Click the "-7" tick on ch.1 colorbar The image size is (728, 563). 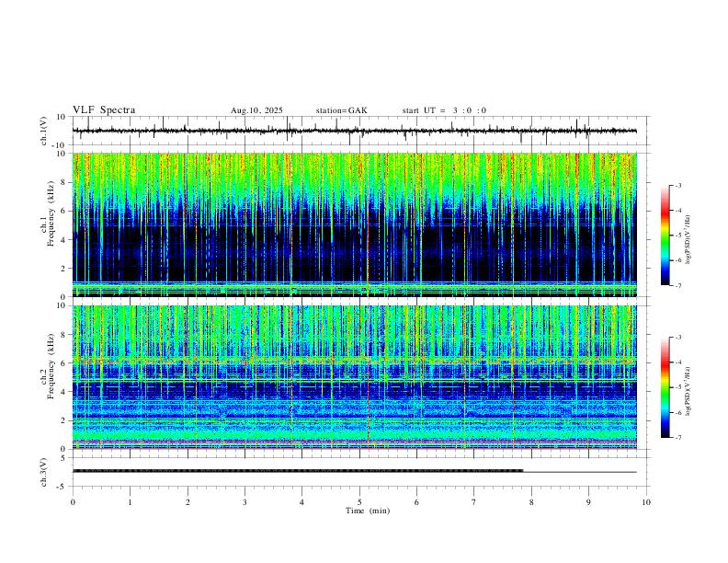[677, 286]
